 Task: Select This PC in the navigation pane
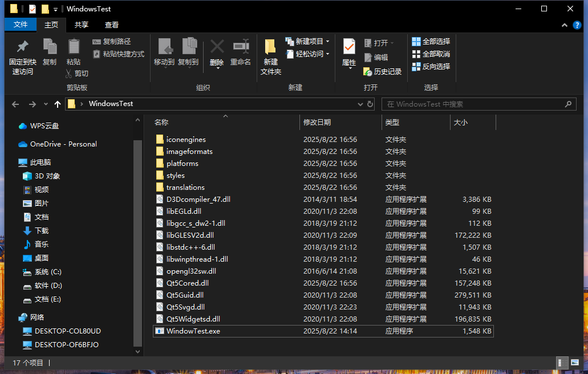(x=34, y=162)
